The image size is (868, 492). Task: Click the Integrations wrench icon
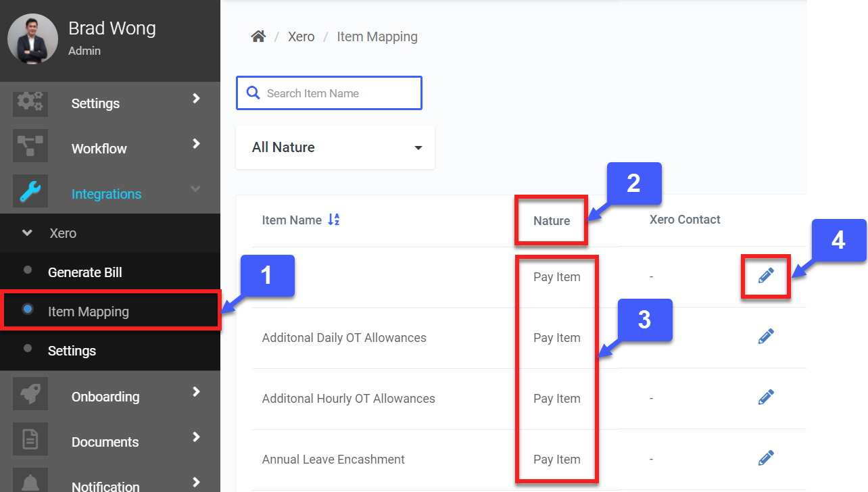coord(30,193)
